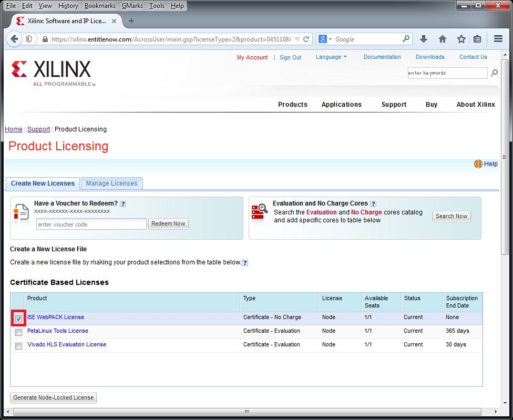This screenshot has width=513, height=420.
Task: Click Generate Node-Locked License button
Action: pyautogui.click(x=53, y=398)
